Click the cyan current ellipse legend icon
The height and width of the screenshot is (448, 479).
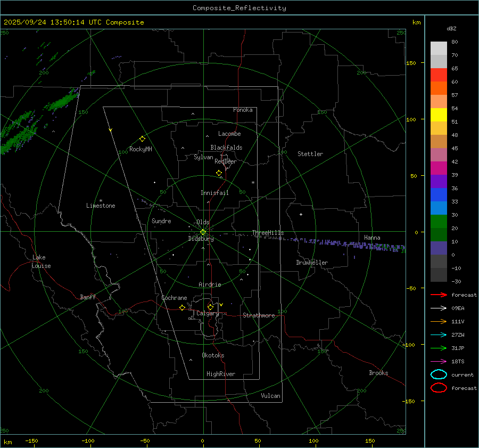pyautogui.click(x=438, y=374)
